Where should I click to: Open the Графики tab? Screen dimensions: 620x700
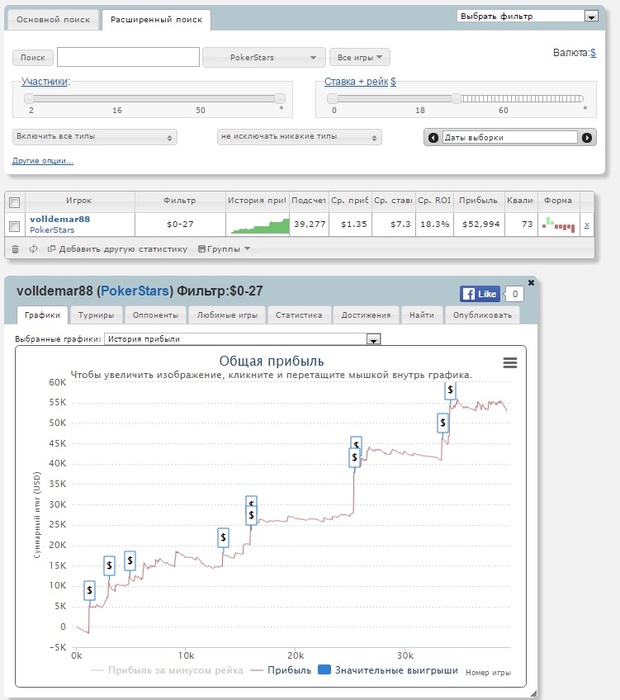pyautogui.click(x=42, y=315)
